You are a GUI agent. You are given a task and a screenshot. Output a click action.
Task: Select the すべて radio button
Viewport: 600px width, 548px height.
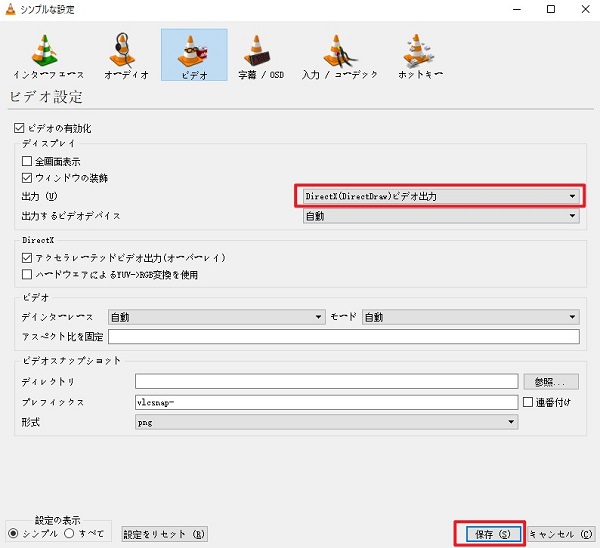[x=69, y=533]
